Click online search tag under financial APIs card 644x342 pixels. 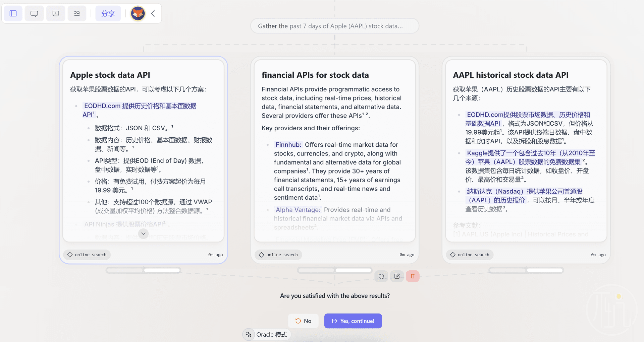click(279, 255)
